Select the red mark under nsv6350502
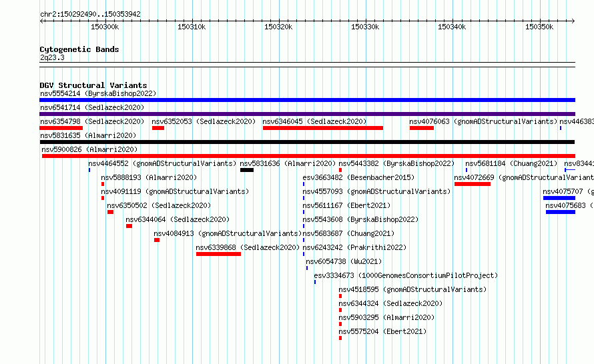This screenshot has width=594, height=364. click(x=110, y=212)
